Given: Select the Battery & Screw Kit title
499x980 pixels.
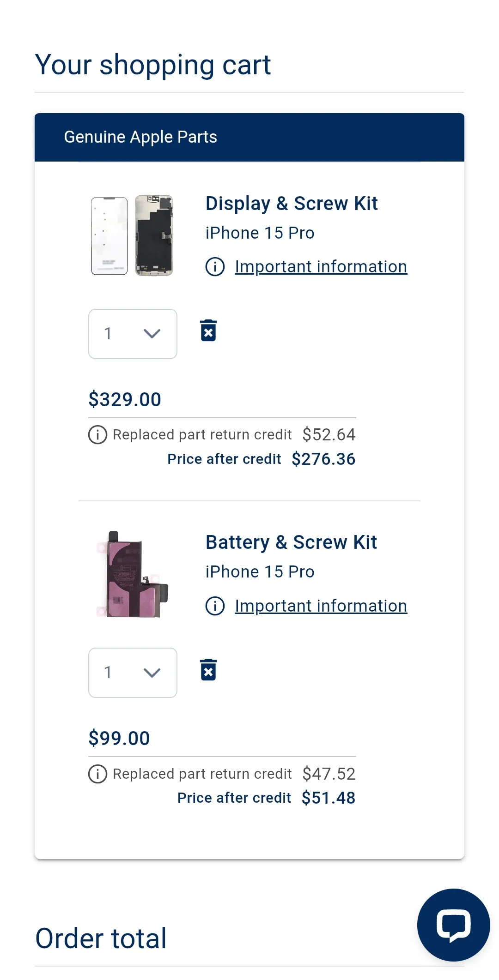Looking at the screenshot, I should (291, 542).
